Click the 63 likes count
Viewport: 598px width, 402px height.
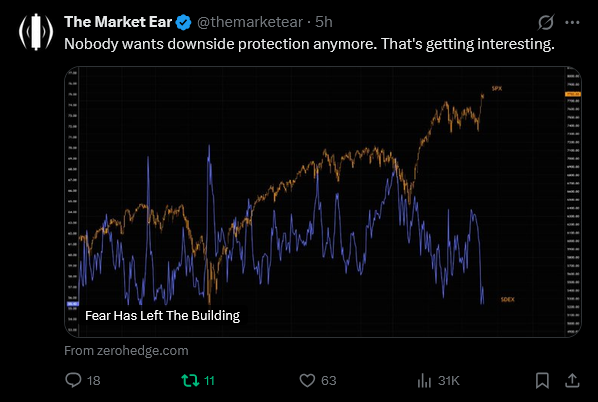click(x=329, y=381)
